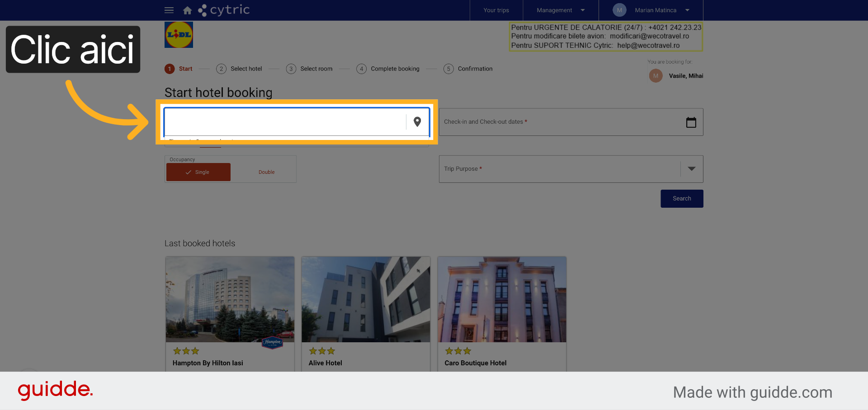Open the calendar icon for dates
Screen dimensions: 868x410
(691, 122)
